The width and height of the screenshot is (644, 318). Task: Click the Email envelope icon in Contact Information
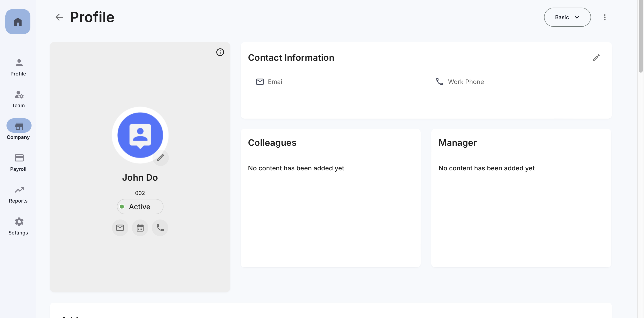[x=260, y=82]
